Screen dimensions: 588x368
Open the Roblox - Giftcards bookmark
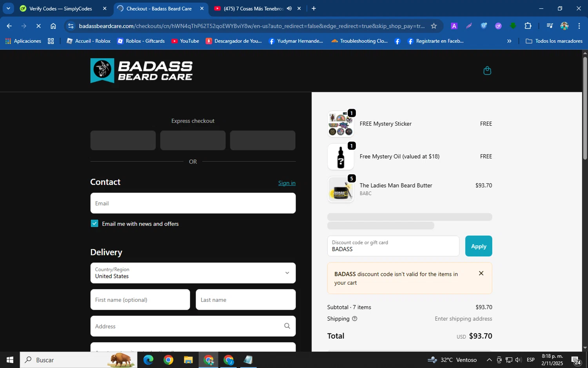[x=141, y=41]
